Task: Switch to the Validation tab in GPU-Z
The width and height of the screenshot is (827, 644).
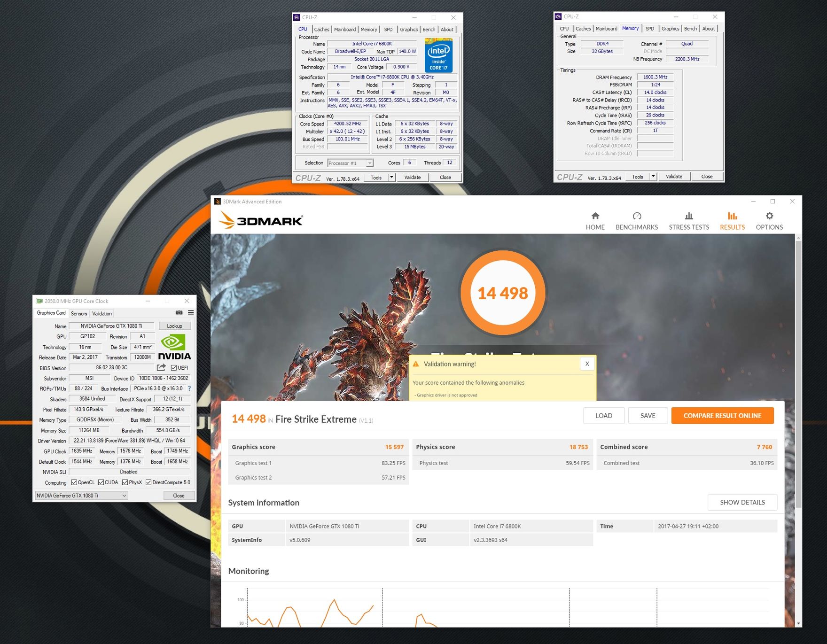Action: (x=102, y=313)
